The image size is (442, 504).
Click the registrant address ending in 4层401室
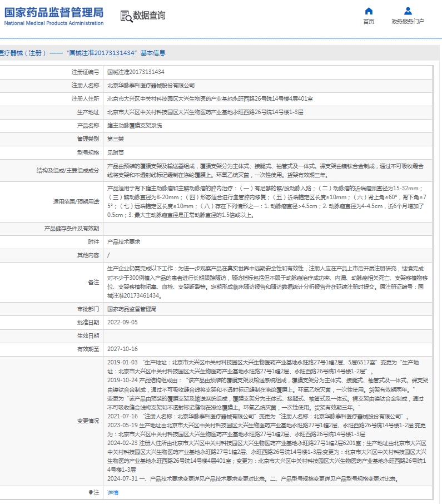210,98
